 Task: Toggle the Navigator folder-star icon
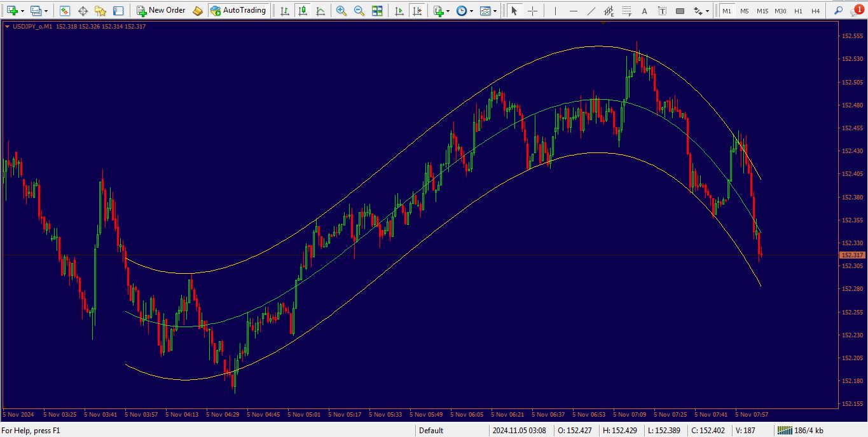pyautogui.click(x=100, y=11)
